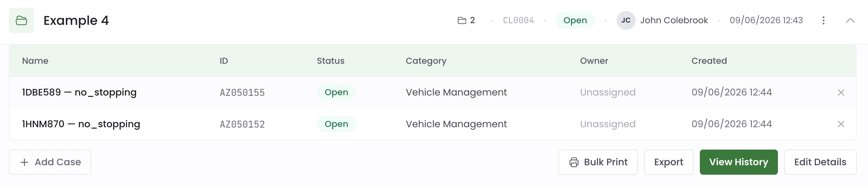The width and height of the screenshot is (868, 186).
Task: Remove case 1HNM870 with the X icon
Action: (841, 124)
